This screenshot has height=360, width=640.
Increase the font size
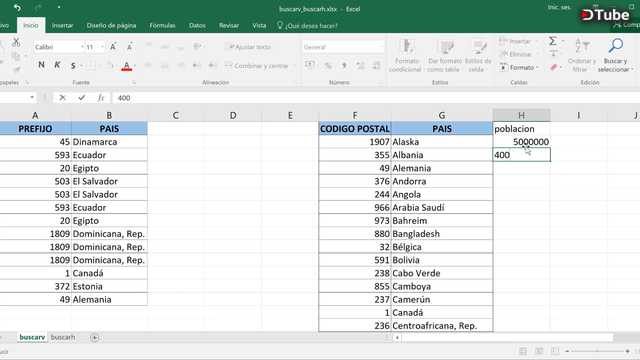click(x=113, y=47)
